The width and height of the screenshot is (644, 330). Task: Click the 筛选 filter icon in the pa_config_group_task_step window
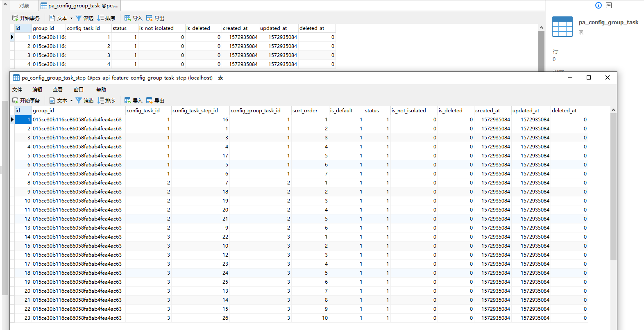click(79, 100)
